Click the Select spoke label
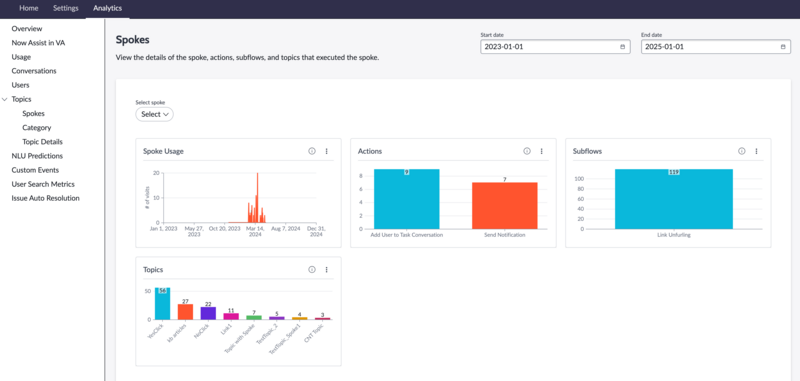This screenshot has height=381, width=800. tap(150, 103)
